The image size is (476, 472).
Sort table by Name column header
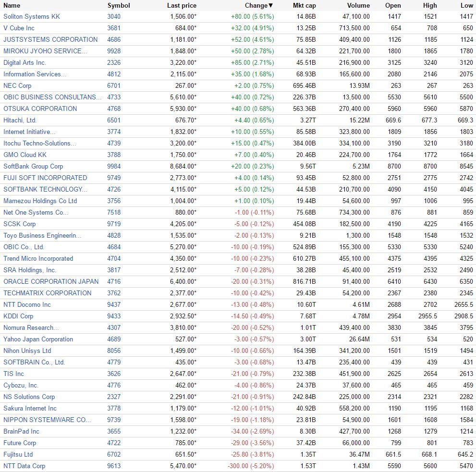(x=12, y=5)
